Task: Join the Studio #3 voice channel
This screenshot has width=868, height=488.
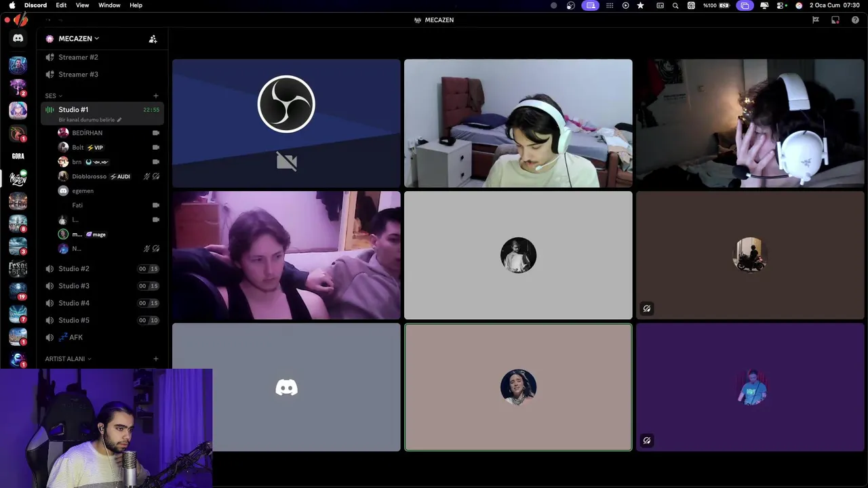Action: coord(102,286)
